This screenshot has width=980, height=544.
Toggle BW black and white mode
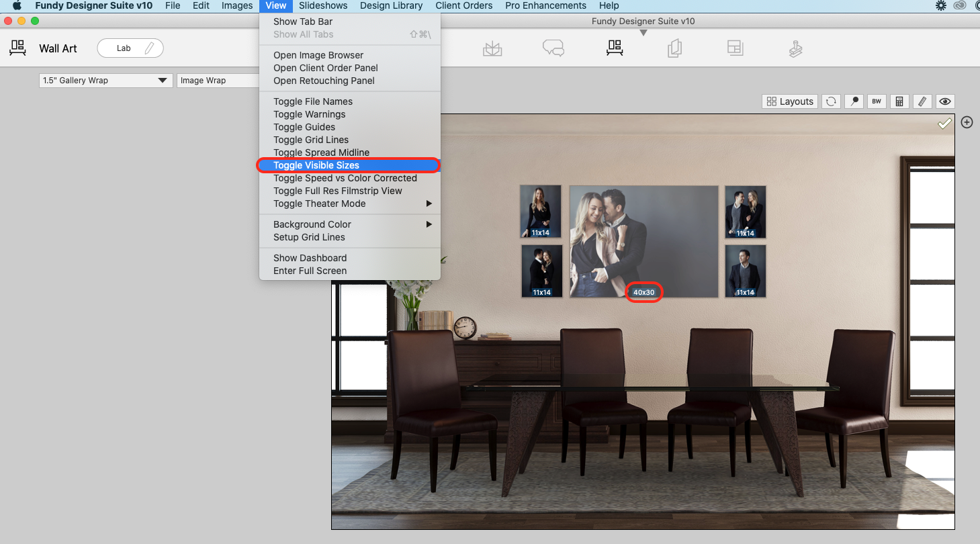877,101
